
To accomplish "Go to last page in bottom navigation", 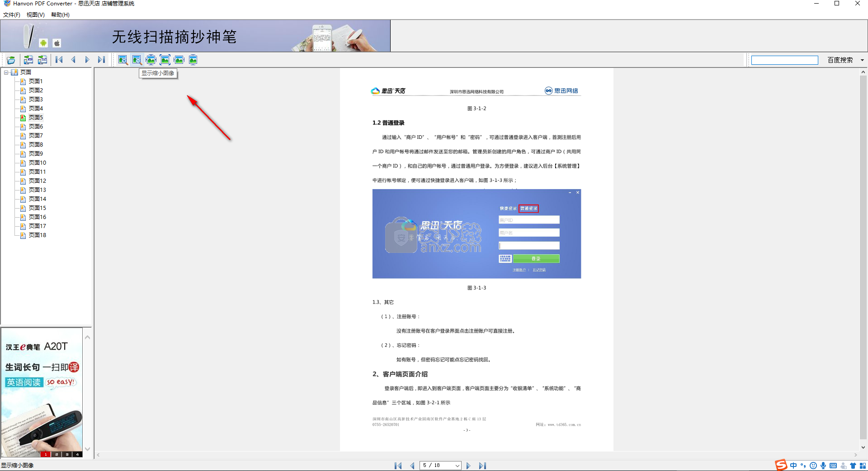I will tap(482, 466).
